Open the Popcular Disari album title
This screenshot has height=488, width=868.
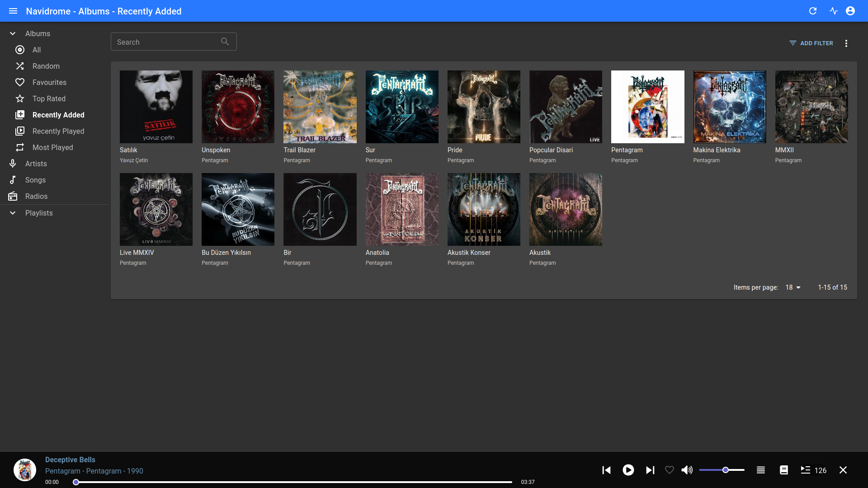pyautogui.click(x=551, y=150)
